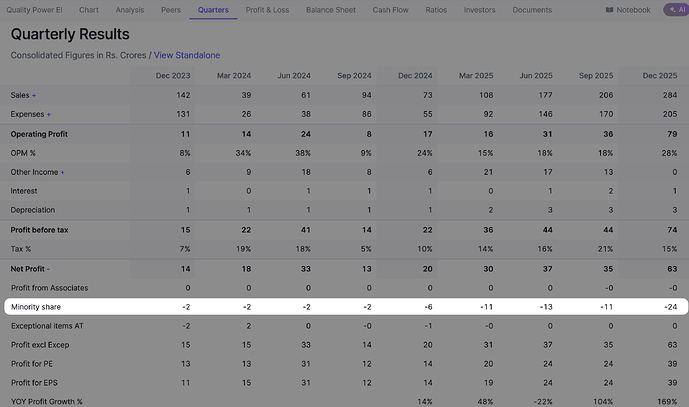This screenshot has height=407, width=689.
Task: Jump to the Balance Sheet tab
Action: coord(333,10)
